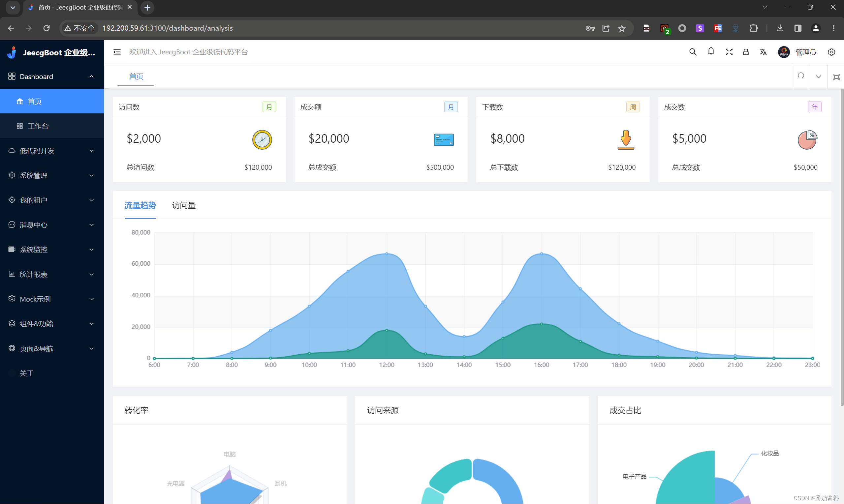Viewport: 844px width, 504px height.
Task: Click the 月 tag on 访问数 card
Action: [x=269, y=107]
